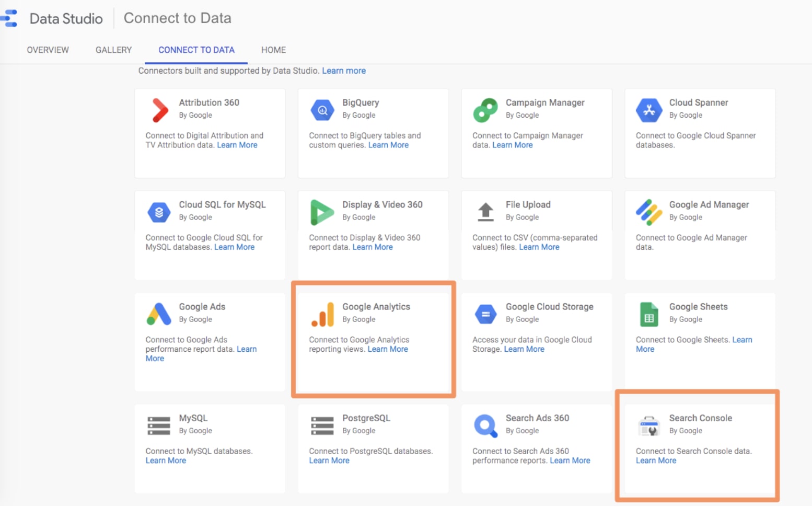Open Learn More link for Attribution 360

pyautogui.click(x=237, y=145)
